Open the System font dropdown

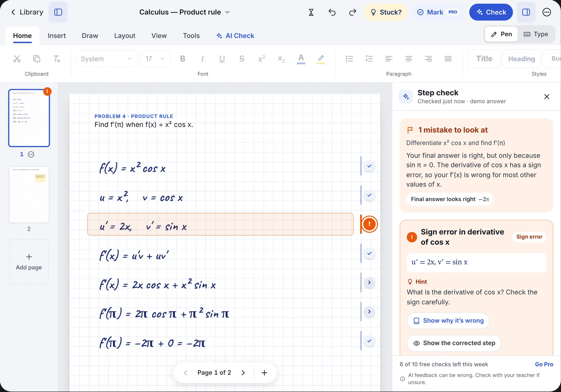(x=106, y=59)
